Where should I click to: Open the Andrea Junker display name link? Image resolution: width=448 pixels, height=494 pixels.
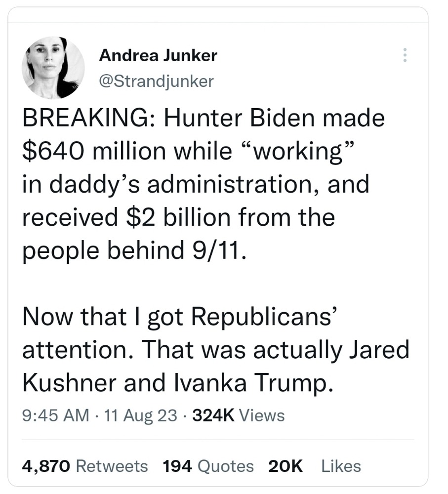[x=158, y=55]
